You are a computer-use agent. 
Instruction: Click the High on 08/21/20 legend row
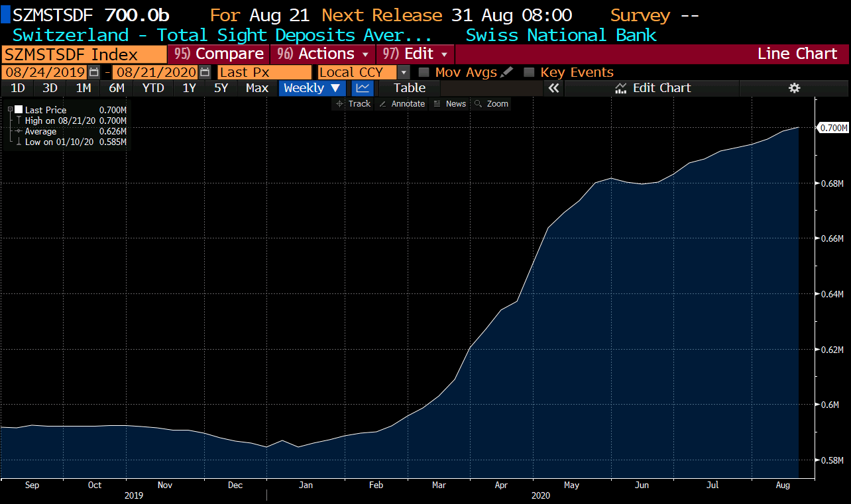click(71, 121)
